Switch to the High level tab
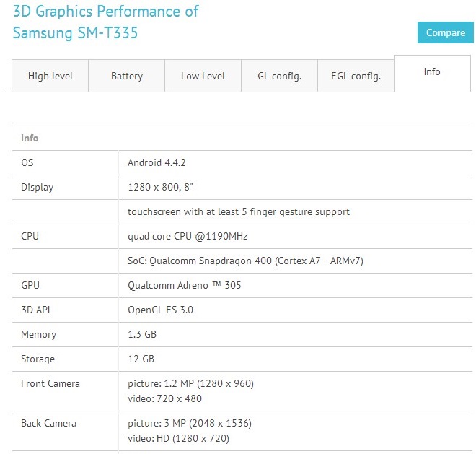 (x=49, y=76)
